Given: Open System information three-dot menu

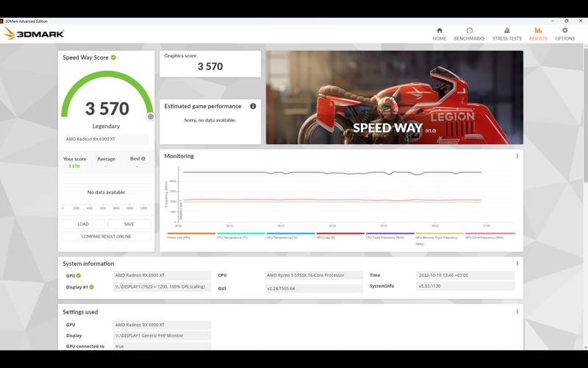Looking at the screenshot, I should 517,263.
